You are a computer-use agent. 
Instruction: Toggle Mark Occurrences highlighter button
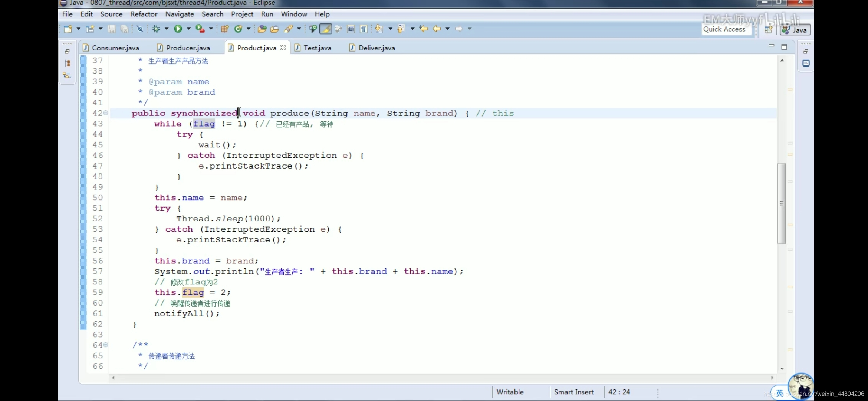pyautogui.click(x=325, y=29)
